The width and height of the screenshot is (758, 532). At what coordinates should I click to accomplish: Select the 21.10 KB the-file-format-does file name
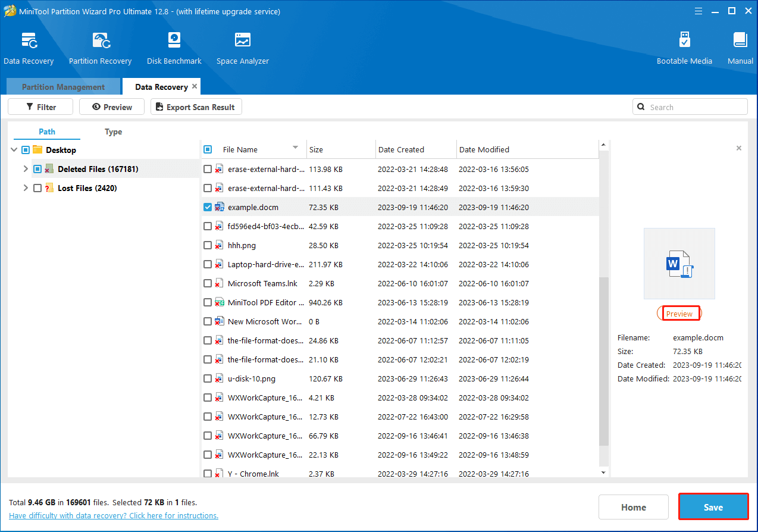[266, 359]
